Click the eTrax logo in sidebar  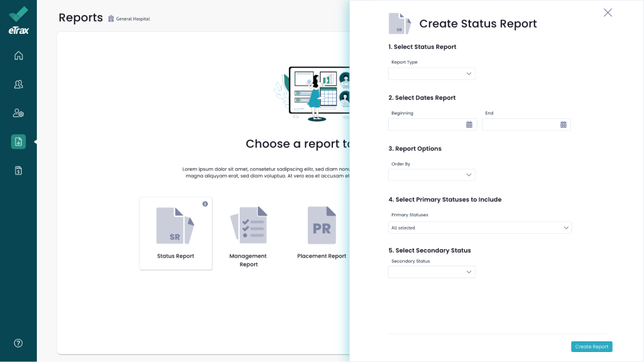click(18, 20)
